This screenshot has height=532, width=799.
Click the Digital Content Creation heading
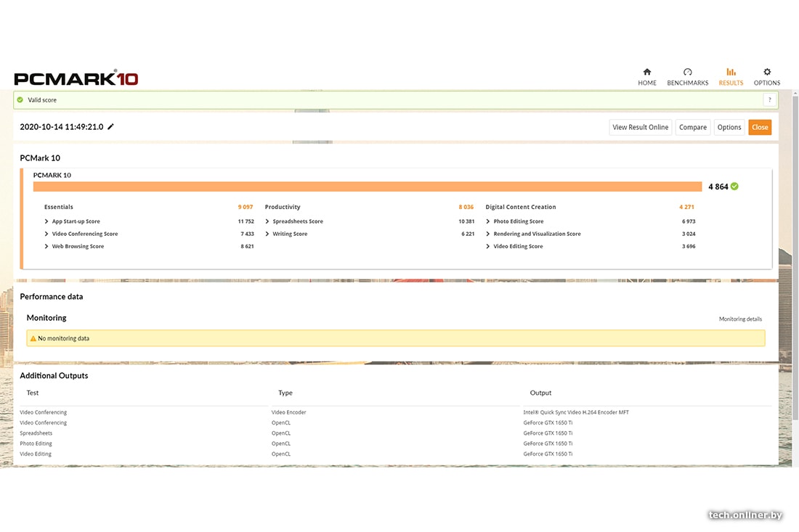(520, 207)
